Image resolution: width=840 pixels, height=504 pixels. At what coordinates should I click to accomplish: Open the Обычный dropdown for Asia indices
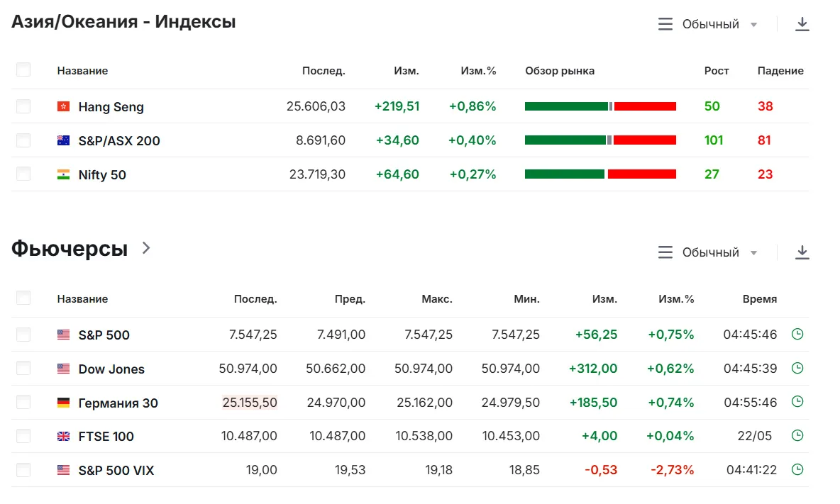707,24
